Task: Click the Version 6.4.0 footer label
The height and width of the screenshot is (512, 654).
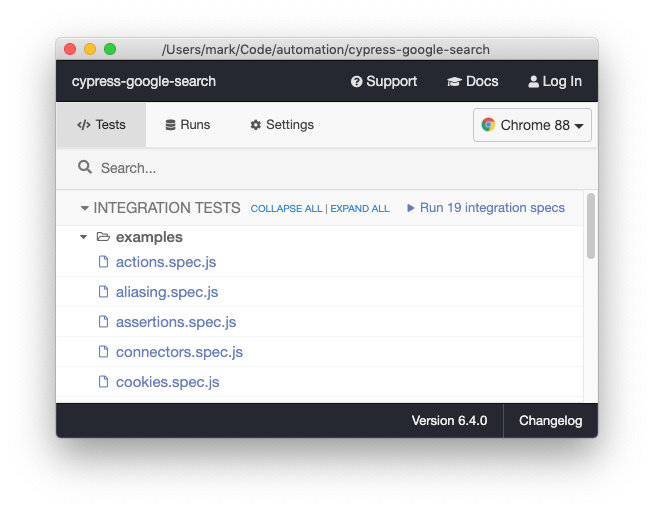Action: (449, 421)
